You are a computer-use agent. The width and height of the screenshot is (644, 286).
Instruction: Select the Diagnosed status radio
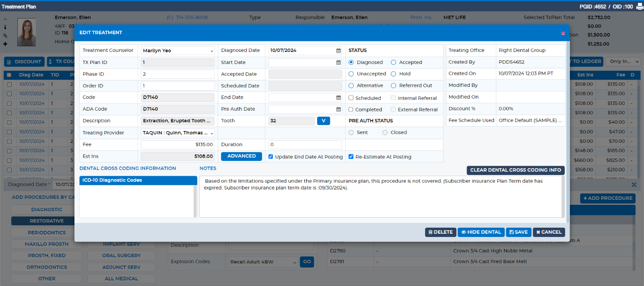(x=351, y=62)
